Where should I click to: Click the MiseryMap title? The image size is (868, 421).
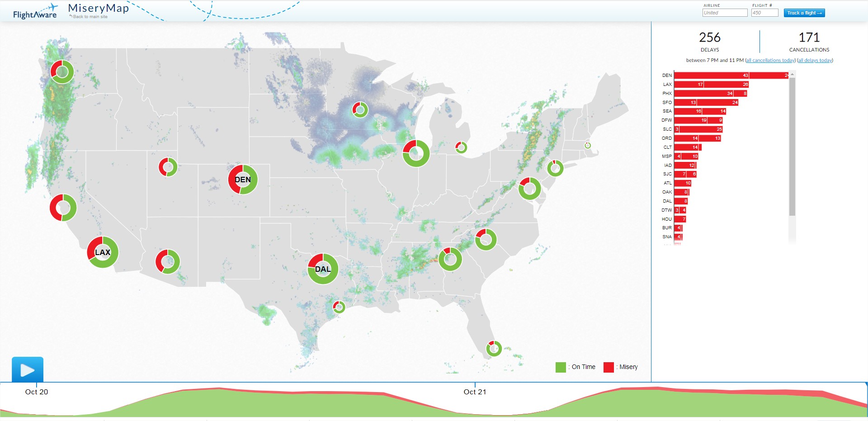click(99, 8)
